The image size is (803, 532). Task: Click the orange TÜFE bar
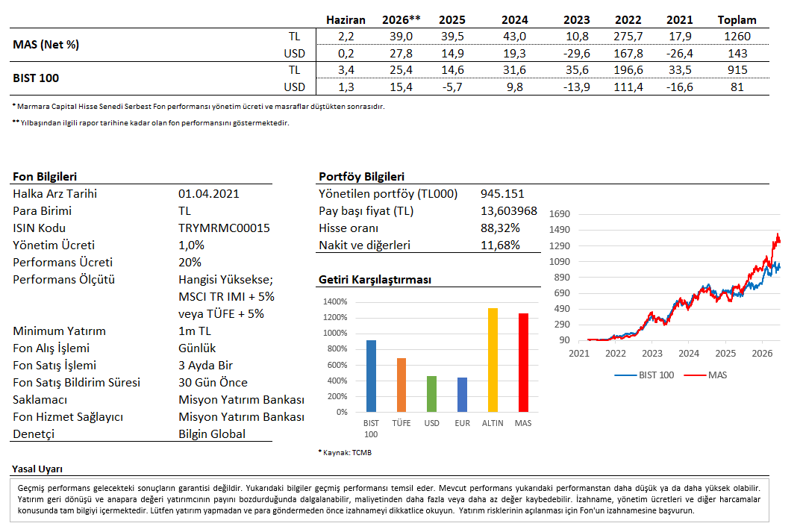(401, 385)
